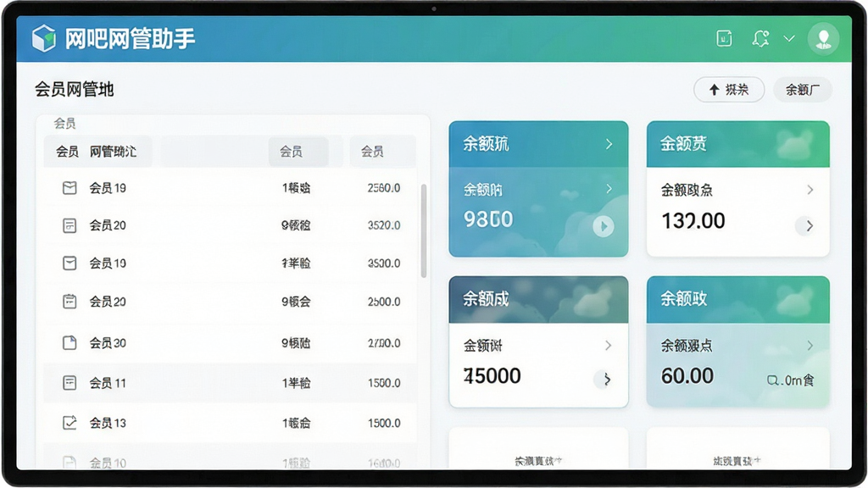Screen dimensions: 868x488
Task: Click the page icon beside 会员30
Action: coord(70,343)
